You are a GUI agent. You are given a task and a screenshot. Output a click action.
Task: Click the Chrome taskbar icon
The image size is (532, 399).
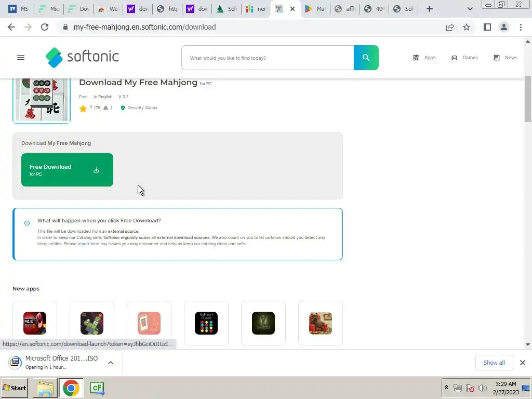[x=71, y=388]
